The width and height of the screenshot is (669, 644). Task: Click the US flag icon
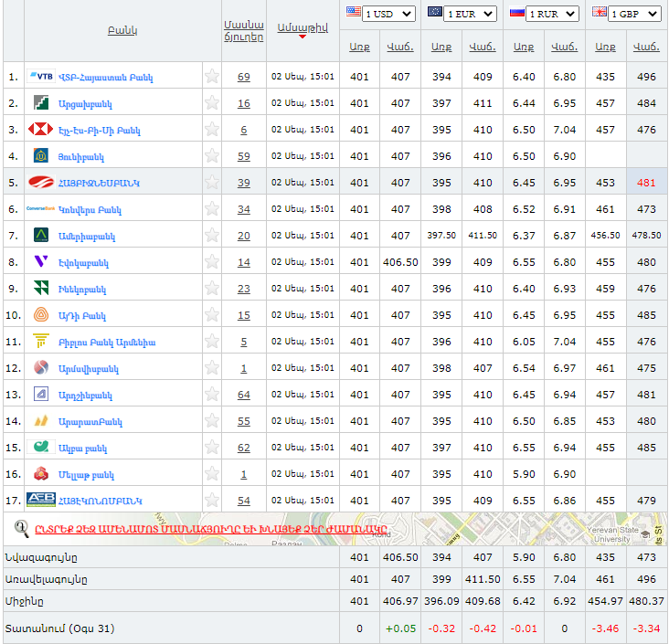click(354, 12)
